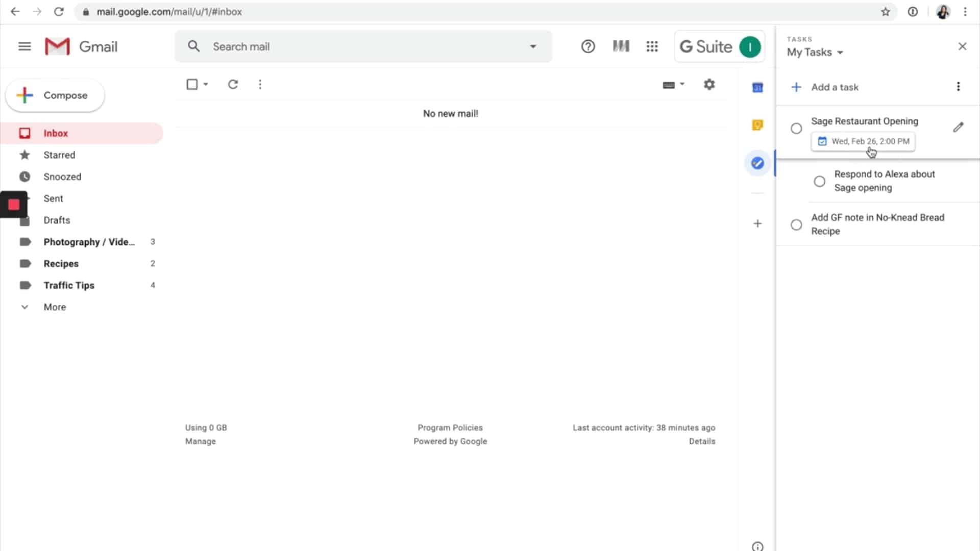Click the bottom info icon
This screenshot has height=551, width=980.
757,546
